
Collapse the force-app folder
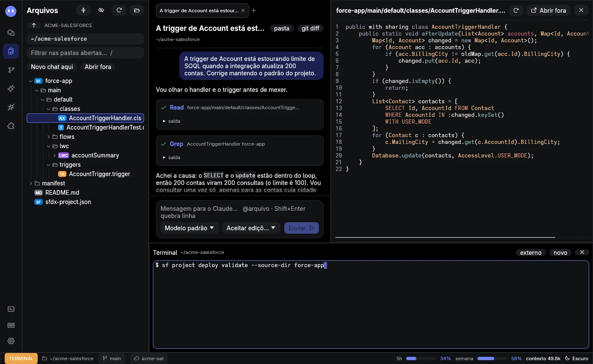pos(31,81)
